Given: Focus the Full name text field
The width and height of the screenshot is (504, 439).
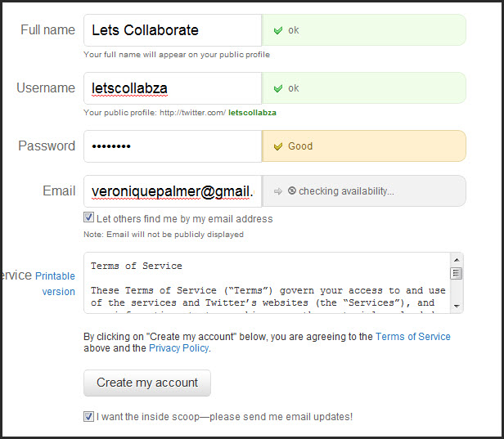Looking at the screenshot, I should pos(172,30).
